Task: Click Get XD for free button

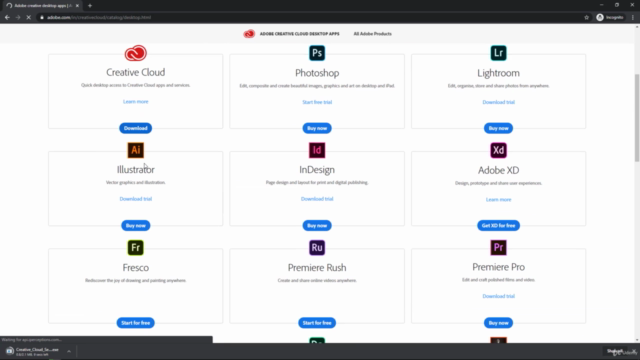Action: coord(498,225)
